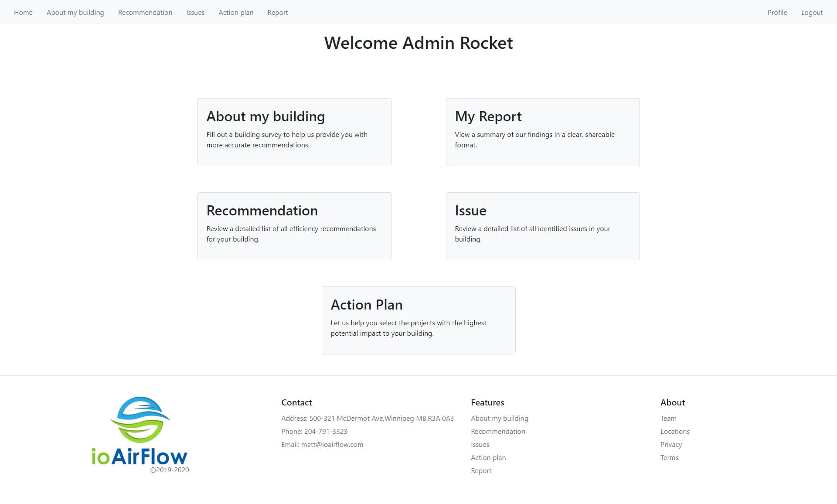Open Report in the top navigation
The height and width of the screenshot is (504, 837).
point(277,12)
